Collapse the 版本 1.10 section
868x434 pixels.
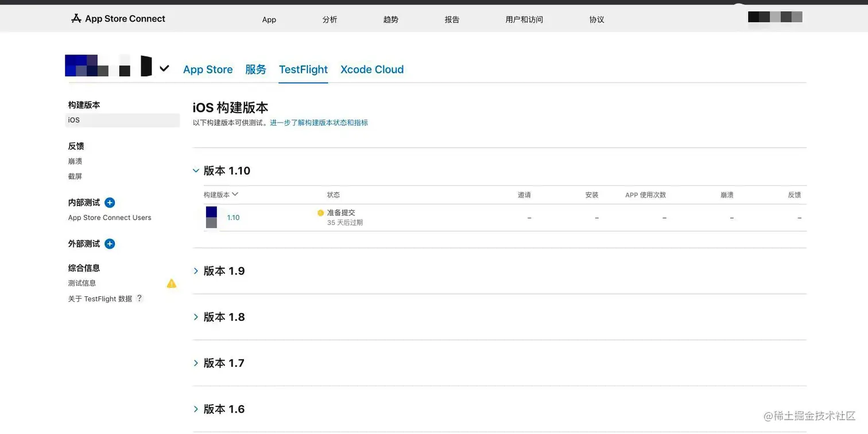pyautogui.click(x=196, y=170)
